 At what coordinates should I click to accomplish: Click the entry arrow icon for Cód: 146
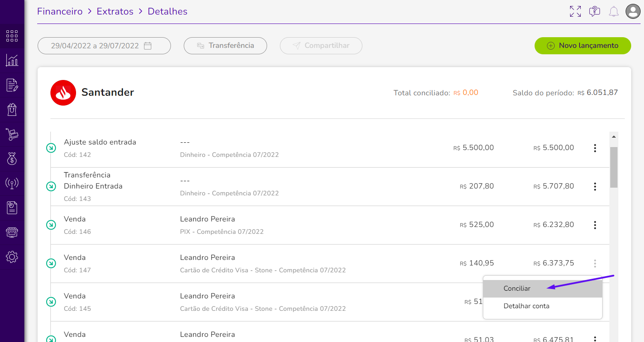point(51,225)
